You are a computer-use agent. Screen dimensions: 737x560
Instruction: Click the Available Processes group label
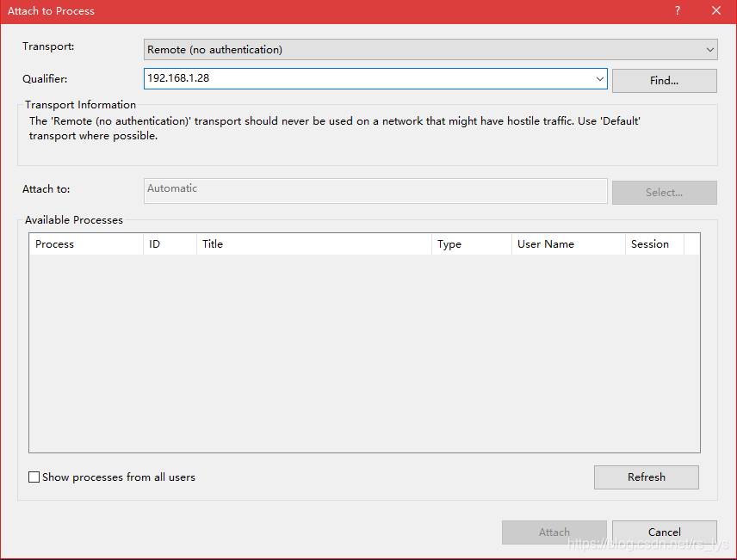[x=74, y=220]
